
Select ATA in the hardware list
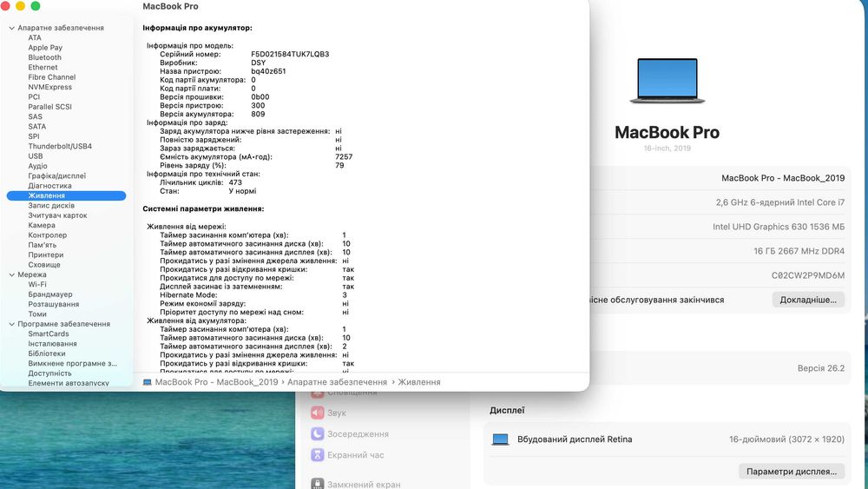(x=35, y=37)
